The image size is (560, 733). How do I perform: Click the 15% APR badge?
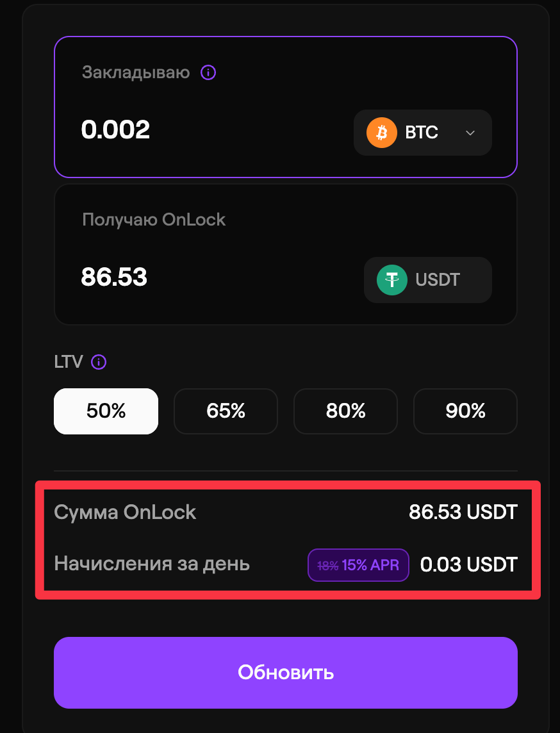[x=358, y=565]
